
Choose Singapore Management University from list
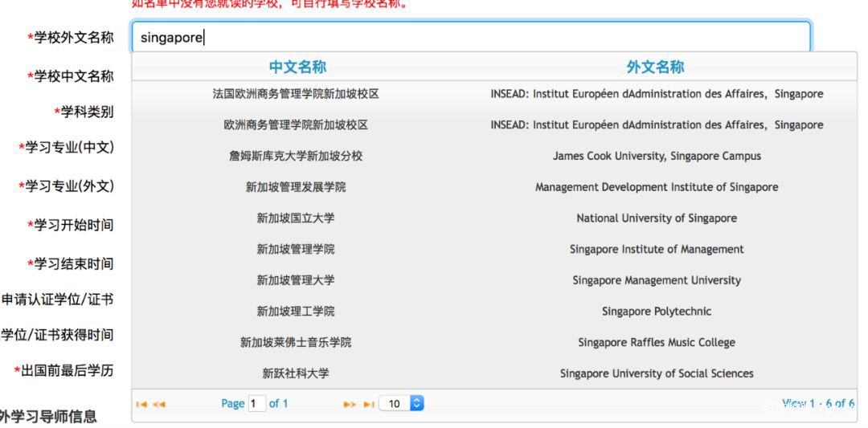point(656,280)
